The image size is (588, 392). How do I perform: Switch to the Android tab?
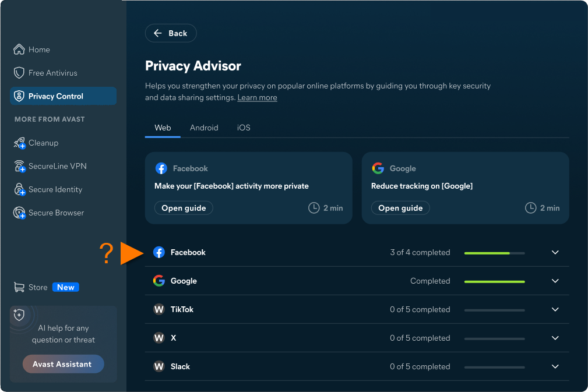coord(204,128)
